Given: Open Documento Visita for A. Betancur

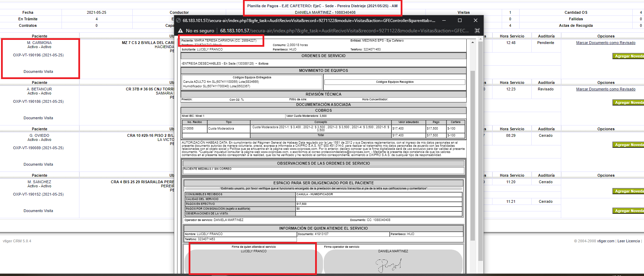Looking at the screenshot, I should [38, 118].
